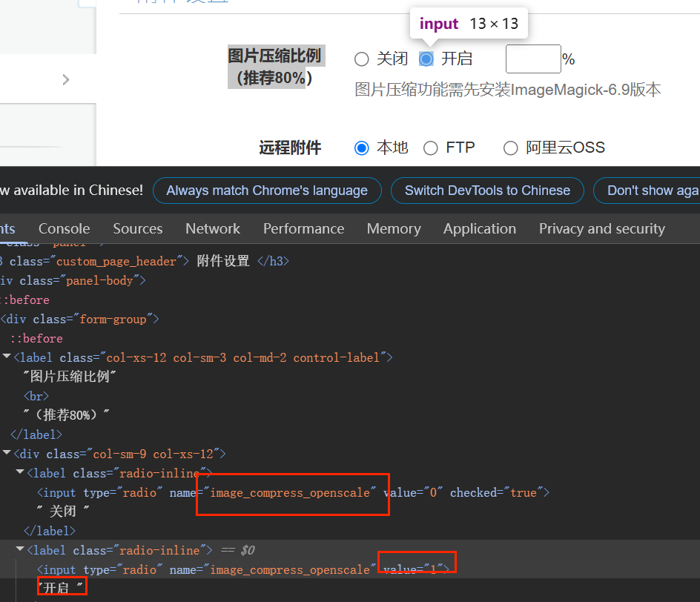The height and width of the screenshot is (602, 700).
Task: Switch to Privacy and security tab
Action: 601,229
